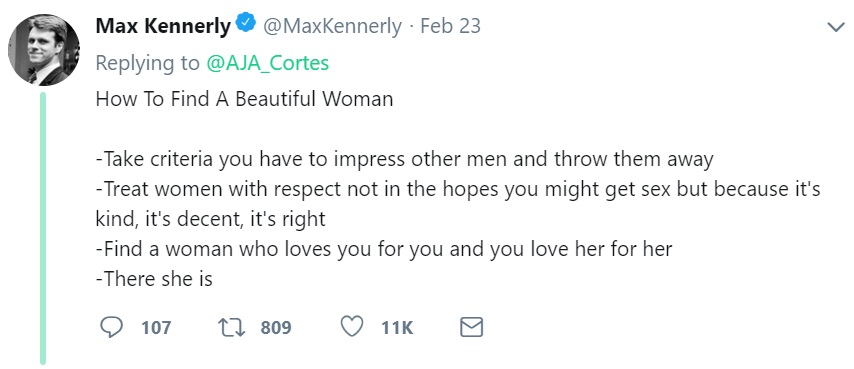This screenshot has width=854, height=369.
Task: Visit the @MaxKennerly handle
Action: [332, 26]
